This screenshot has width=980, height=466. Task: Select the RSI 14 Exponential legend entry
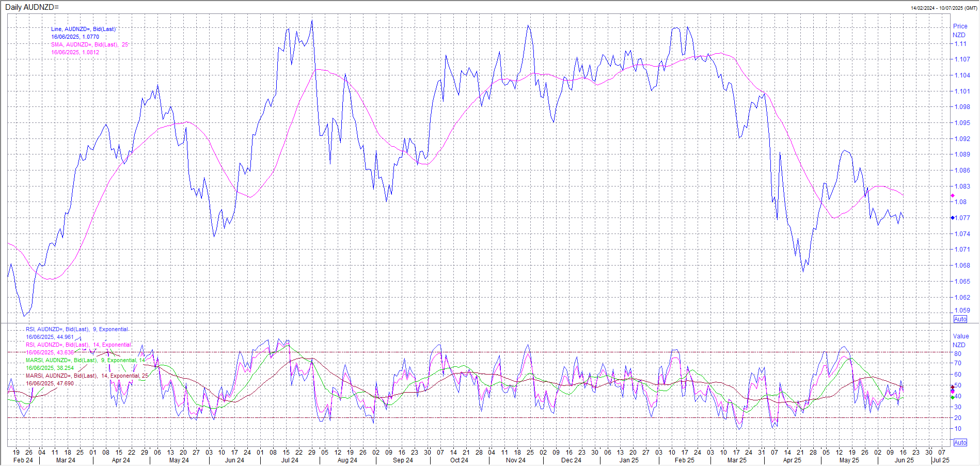(78, 345)
